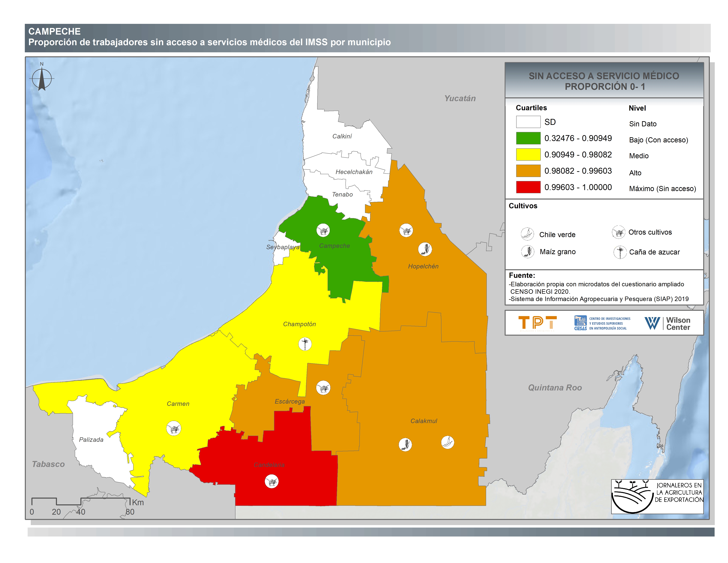Click the TPT logo

point(537,323)
